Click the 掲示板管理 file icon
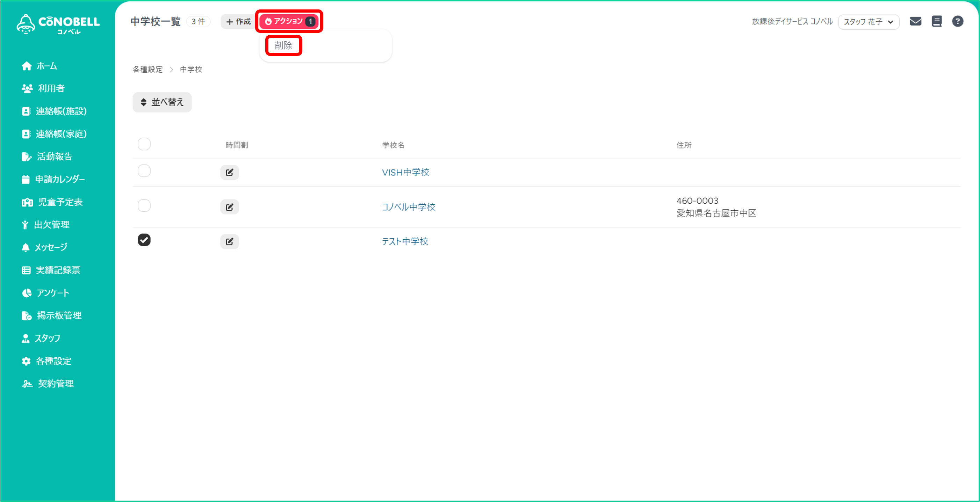Screen dimensions: 980x502 26,316
